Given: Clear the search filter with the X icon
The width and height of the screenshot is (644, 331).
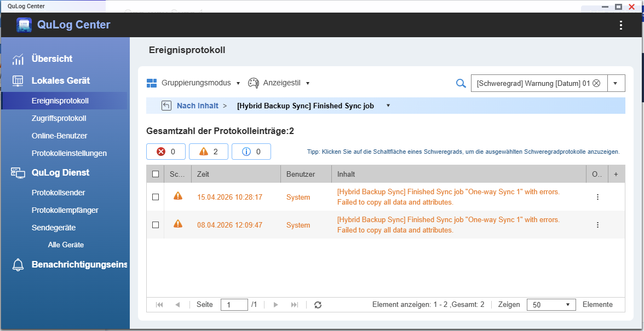Looking at the screenshot, I should [x=597, y=83].
